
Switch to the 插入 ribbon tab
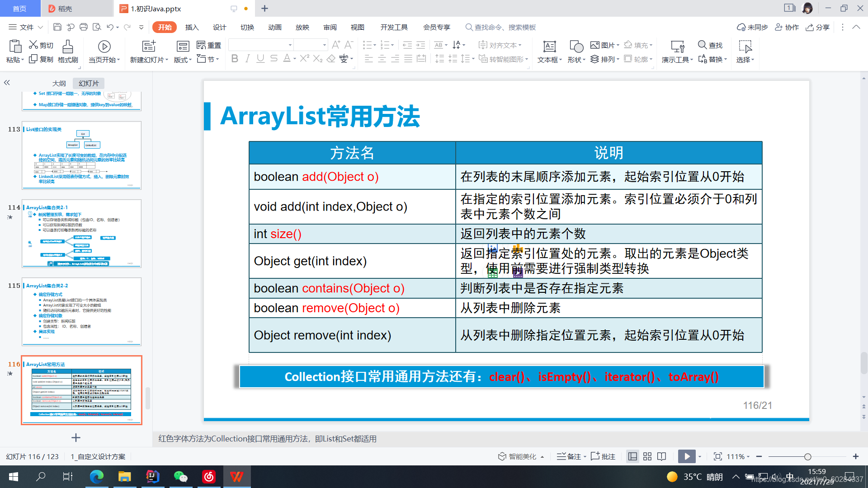[192, 27]
